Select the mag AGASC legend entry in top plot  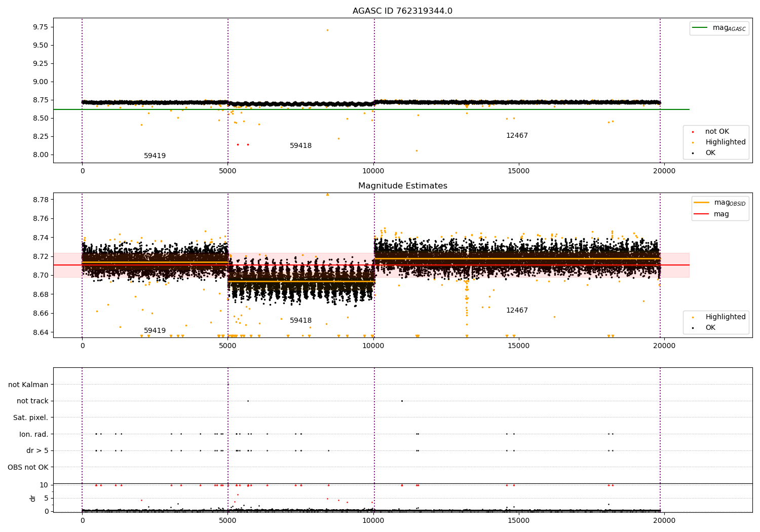point(719,28)
